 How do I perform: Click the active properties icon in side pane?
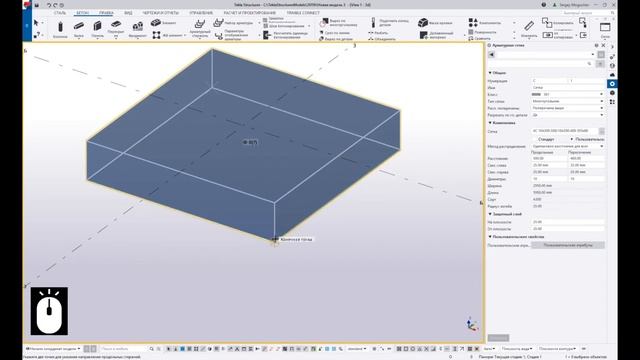tap(612, 84)
